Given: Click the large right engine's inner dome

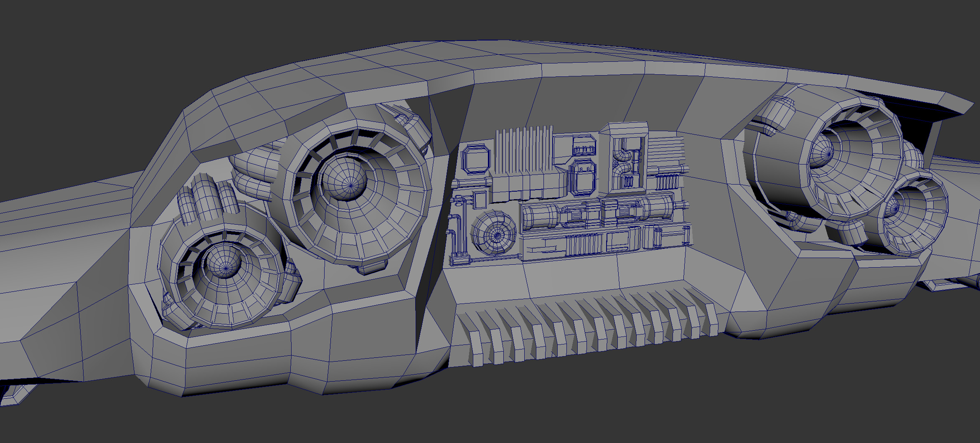Looking at the screenshot, I should click(822, 152).
